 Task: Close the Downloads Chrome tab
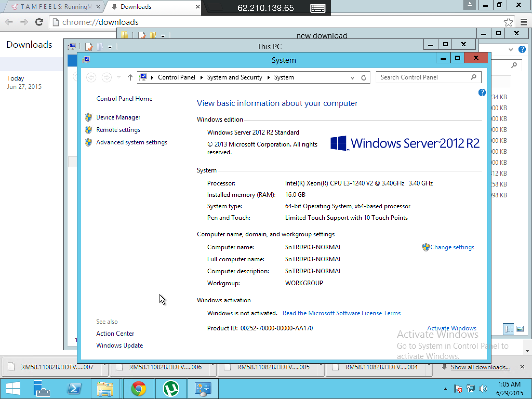coord(198,7)
